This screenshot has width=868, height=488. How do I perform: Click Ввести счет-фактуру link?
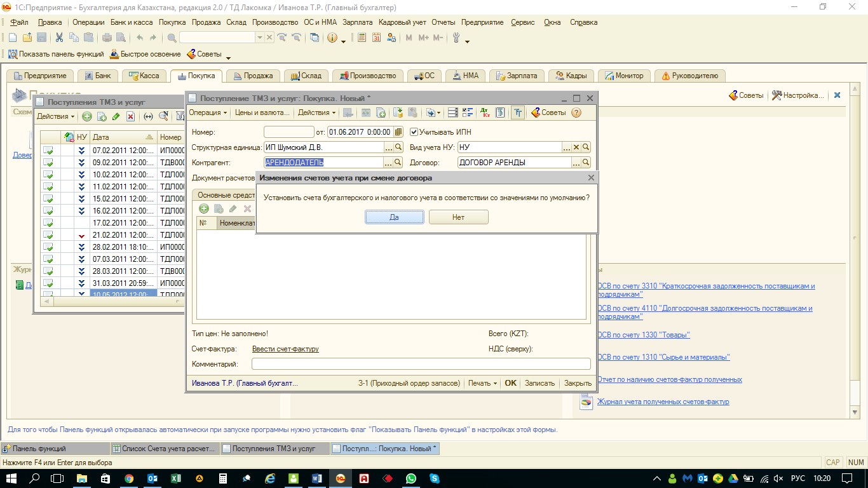point(285,349)
